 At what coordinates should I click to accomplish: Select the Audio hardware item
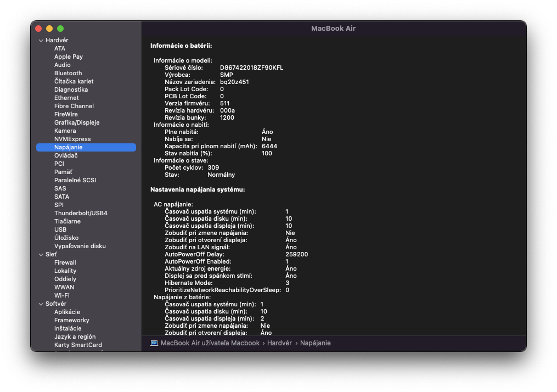tap(63, 65)
